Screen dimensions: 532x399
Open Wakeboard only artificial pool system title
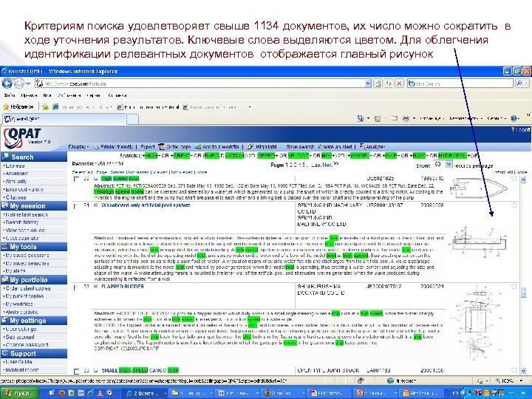pyautogui.click(x=146, y=205)
